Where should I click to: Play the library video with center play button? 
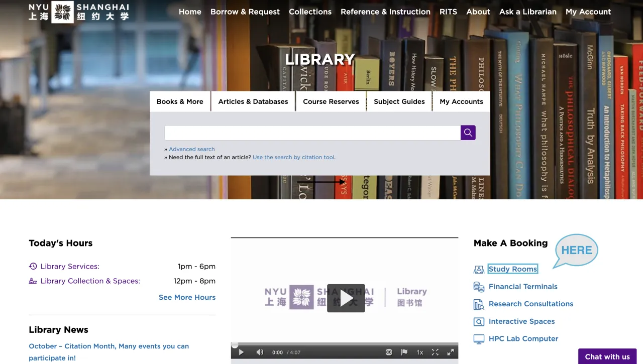click(346, 298)
